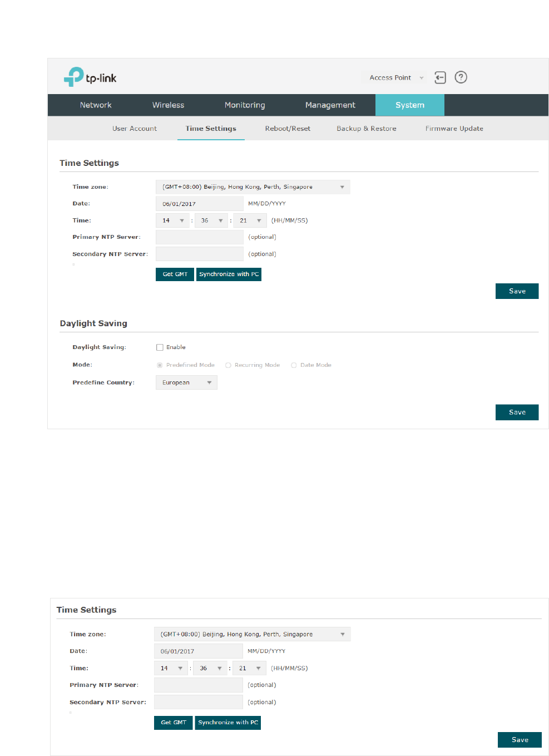Click Get GMT button in upper panel
The height and width of the screenshot is (756, 549).
pos(175,274)
